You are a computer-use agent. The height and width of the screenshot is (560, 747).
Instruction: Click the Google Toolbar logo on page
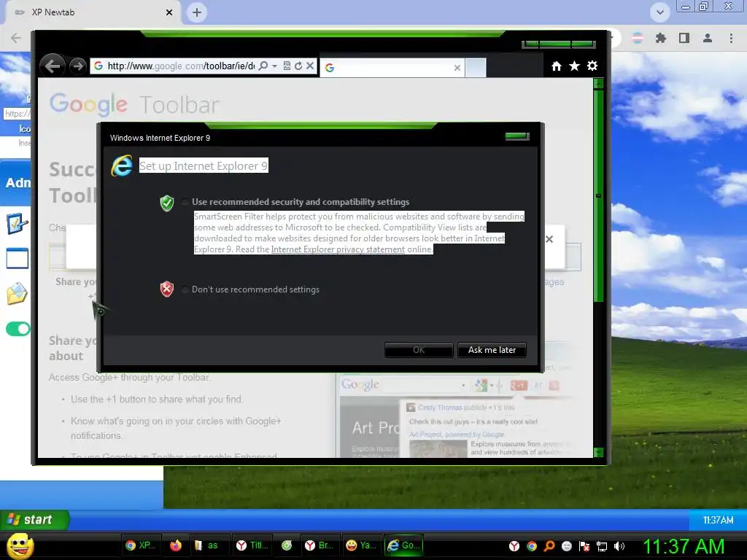pos(134,104)
